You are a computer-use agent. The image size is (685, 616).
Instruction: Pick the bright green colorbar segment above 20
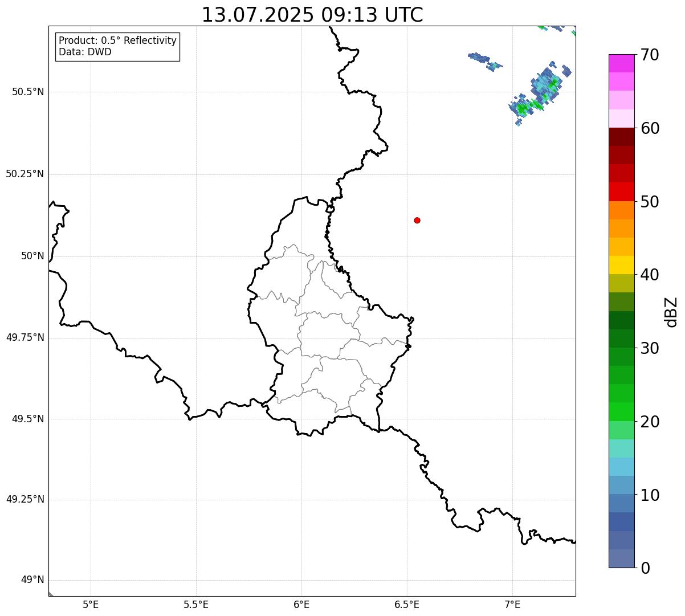click(621, 412)
